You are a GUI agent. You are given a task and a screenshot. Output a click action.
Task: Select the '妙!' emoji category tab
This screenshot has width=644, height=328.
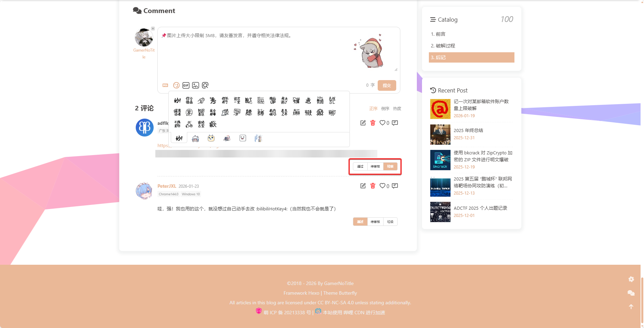179,138
